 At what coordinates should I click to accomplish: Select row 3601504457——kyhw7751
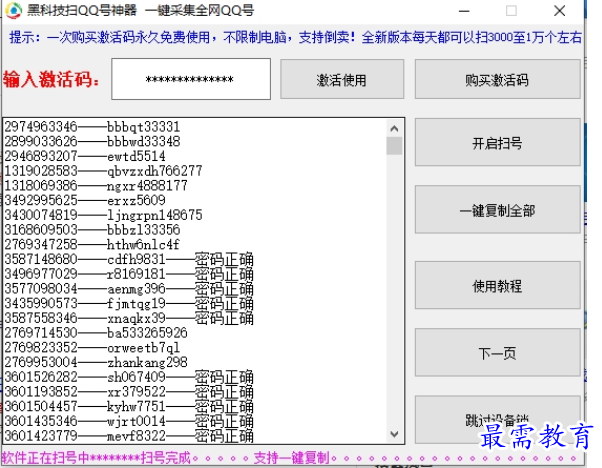pyautogui.click(x=129, y=407)
